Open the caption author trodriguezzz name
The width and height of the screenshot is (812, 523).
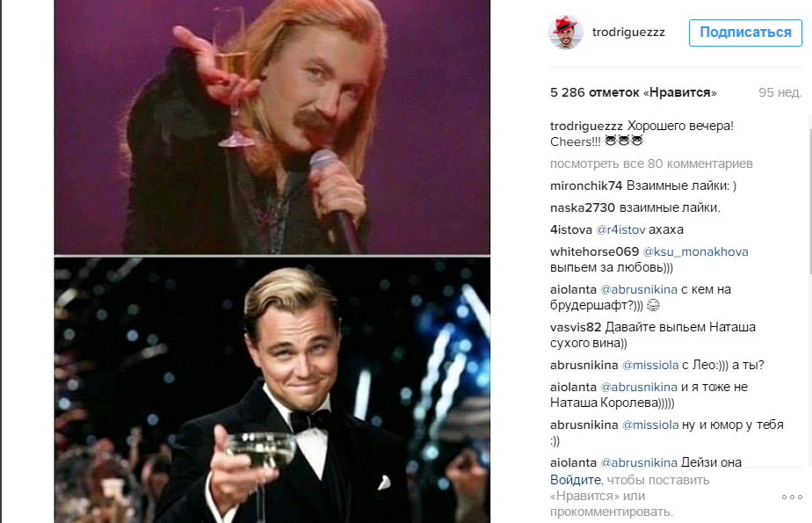click(586, 126)
